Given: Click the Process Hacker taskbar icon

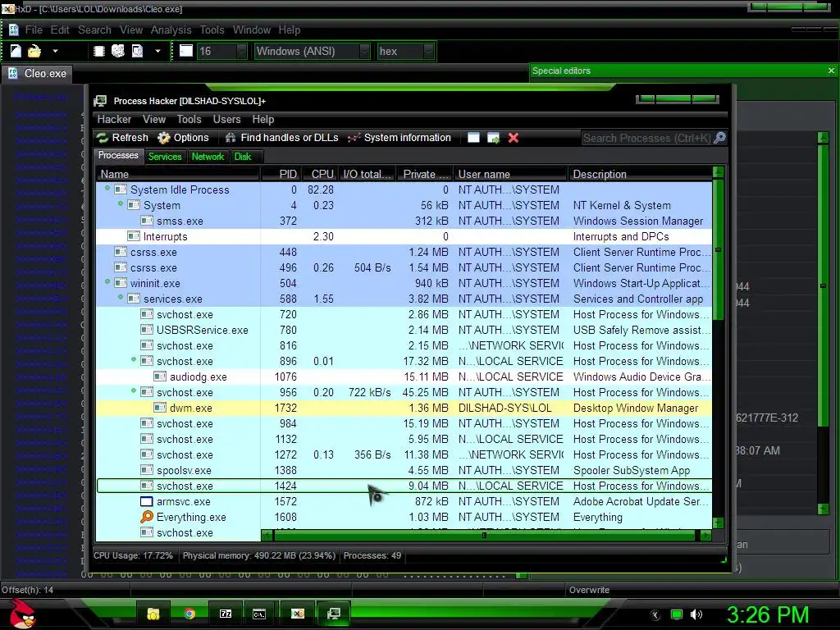Looking at the screenshot, I should (x=333, y=614).
